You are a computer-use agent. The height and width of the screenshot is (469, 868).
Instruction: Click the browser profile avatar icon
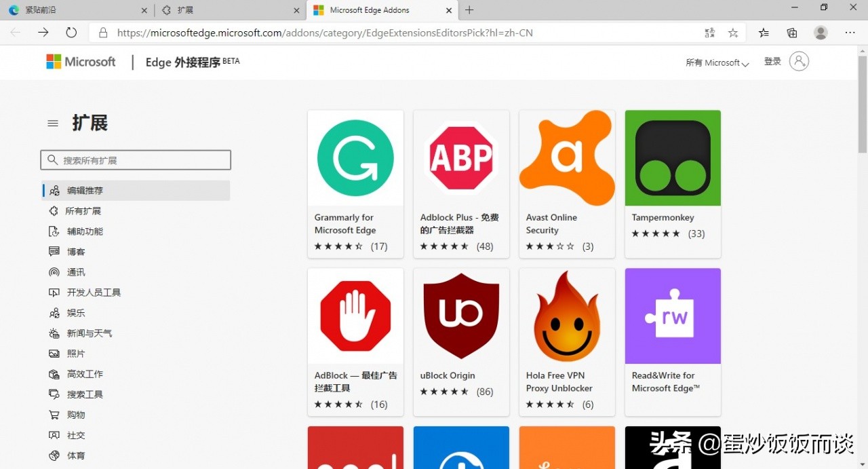(821, 33)
